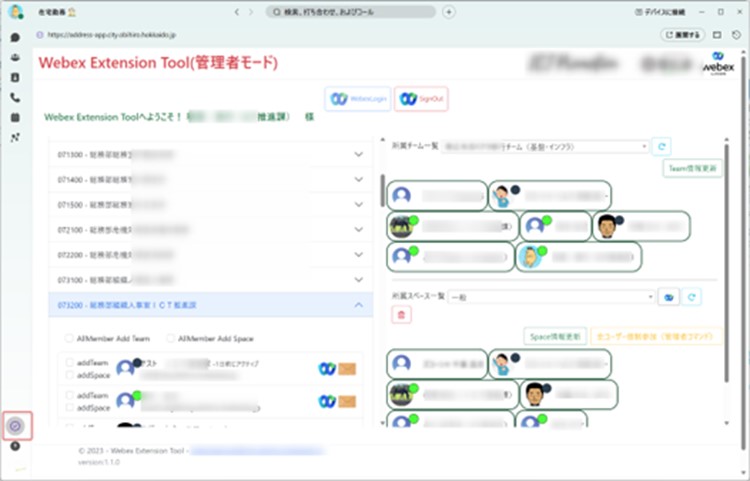Open the blurred footer link after Webex Extension Tool
Screen dimensions: 750x481
257,451
